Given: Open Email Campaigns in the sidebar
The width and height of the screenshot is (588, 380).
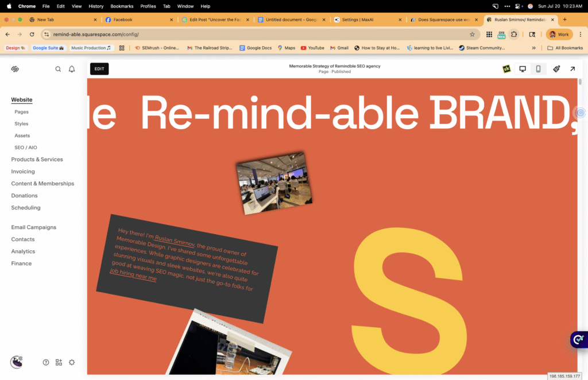Looking at the screenshot, I should [33, 227].
